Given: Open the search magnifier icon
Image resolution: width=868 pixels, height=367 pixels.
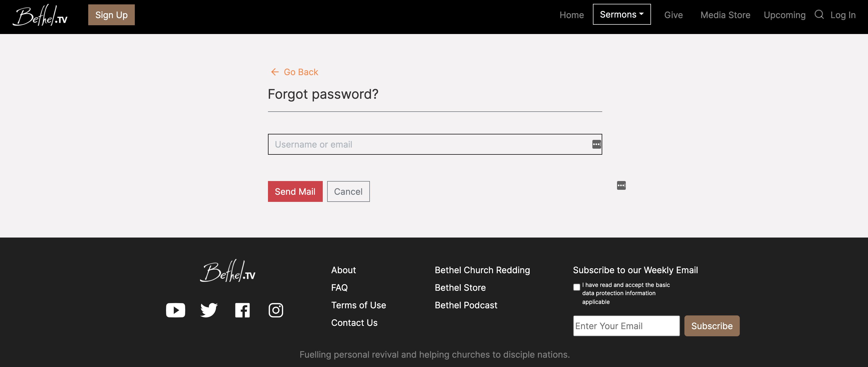Looking at the screenshot, I should (819, 15).
